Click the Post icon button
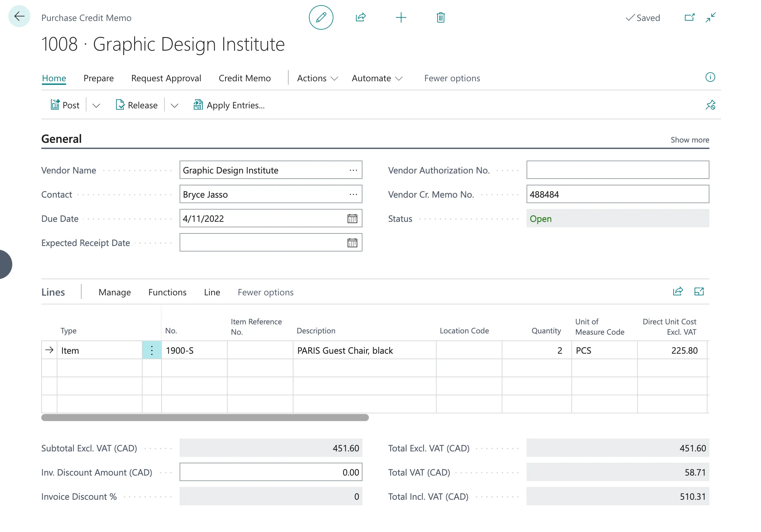This screenshot has width=761, height=532. tap(65, 105)
